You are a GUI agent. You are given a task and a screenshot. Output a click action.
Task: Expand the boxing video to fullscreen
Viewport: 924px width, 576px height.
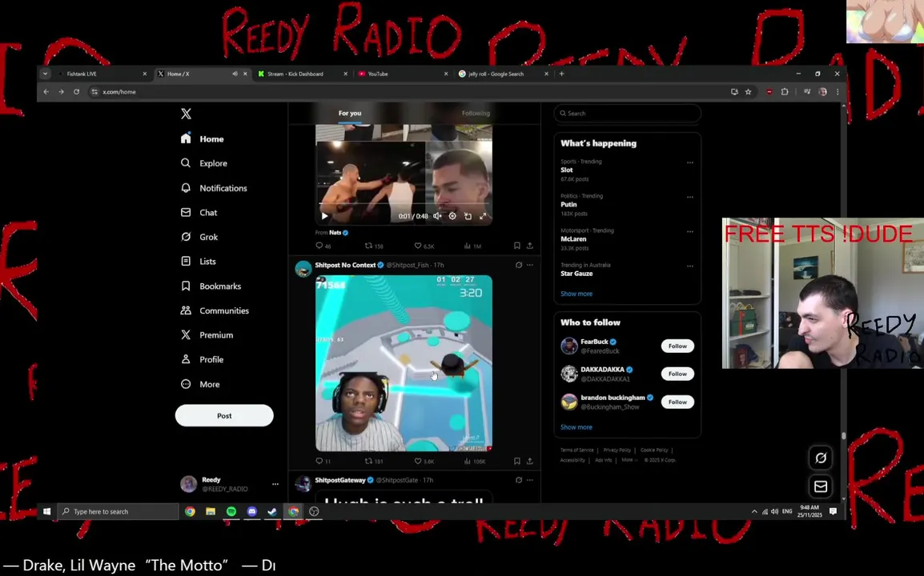(x=483, y=216)
